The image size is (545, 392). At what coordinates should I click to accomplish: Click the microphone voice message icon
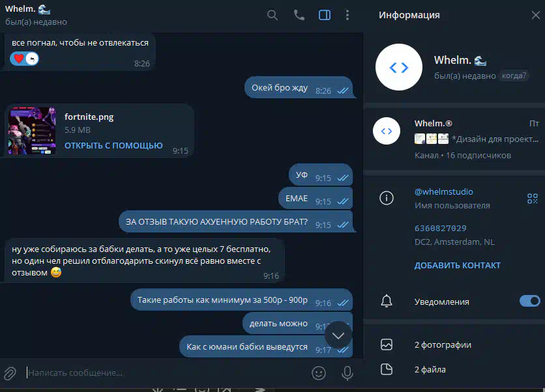[x=347, y=373]
